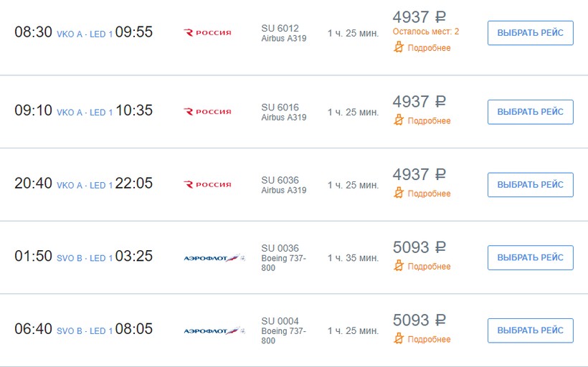The height and width of the screenshot is (367, 588).
Task: Click the no-baggage icon for flight SU 0004
Action: [399, 338]
